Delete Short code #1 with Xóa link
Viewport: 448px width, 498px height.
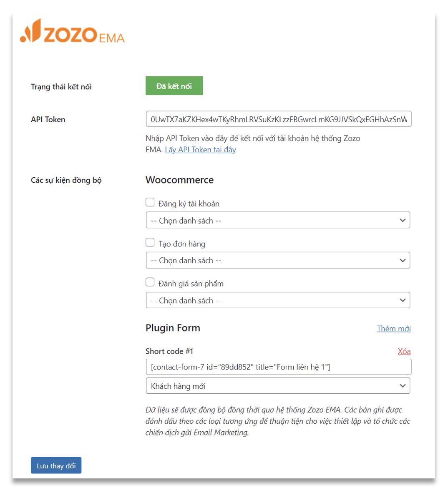[x=404, y=351]
